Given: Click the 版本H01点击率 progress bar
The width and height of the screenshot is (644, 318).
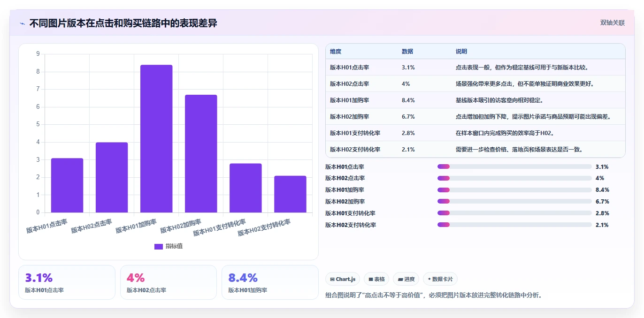Looking at the screenshot, I should point(514,167).
